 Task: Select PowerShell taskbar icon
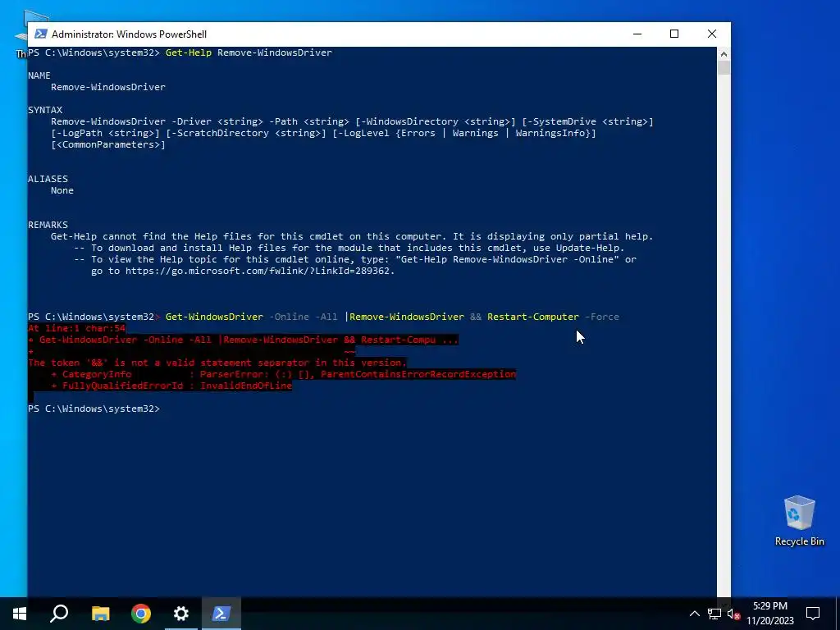221,614
